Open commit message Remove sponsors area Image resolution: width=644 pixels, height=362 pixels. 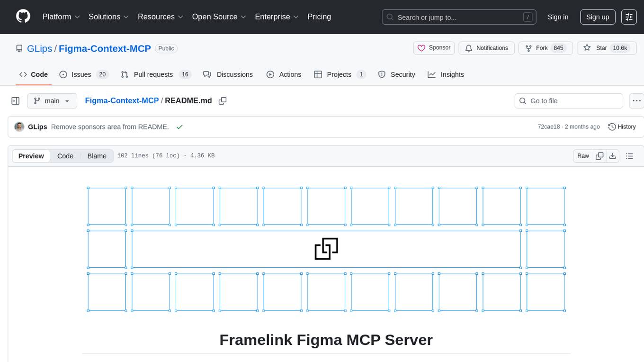click(x=110, y=127)
